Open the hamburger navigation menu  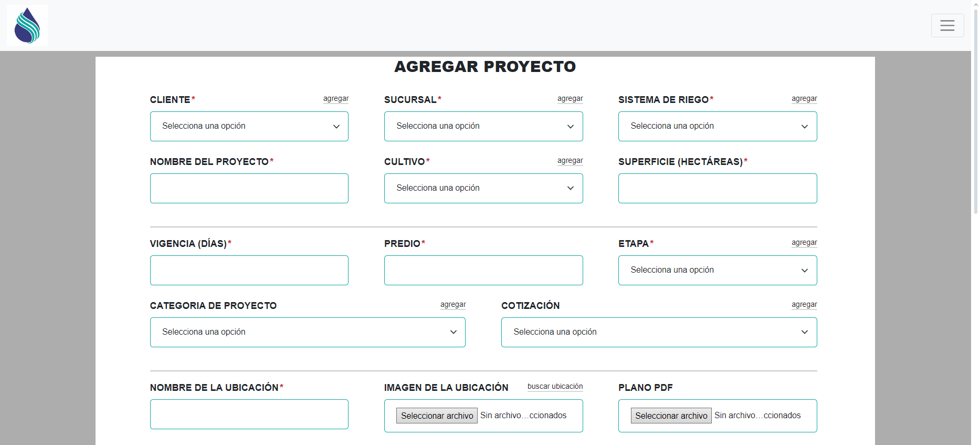tap(947, 25)
